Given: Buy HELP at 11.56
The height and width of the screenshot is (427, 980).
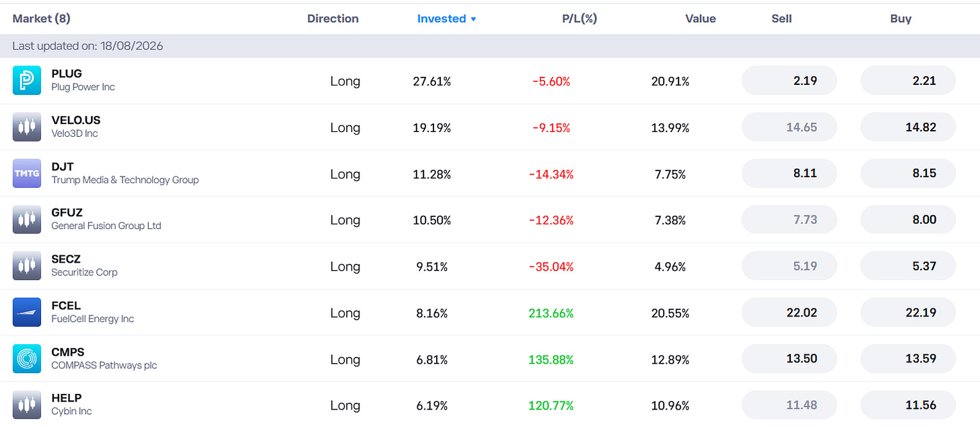Looking at the screenshot, I should pos(908,405).
